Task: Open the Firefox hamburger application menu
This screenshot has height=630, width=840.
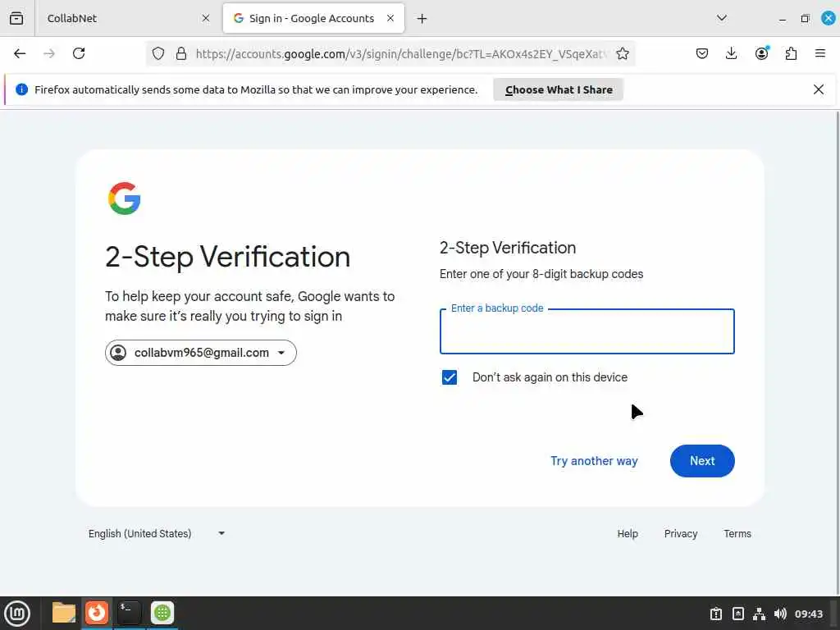Action: point(820,53)
